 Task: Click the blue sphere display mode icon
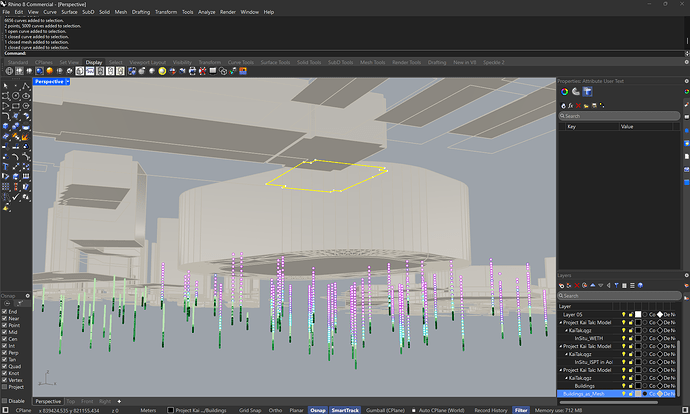(x=39, y=71)
